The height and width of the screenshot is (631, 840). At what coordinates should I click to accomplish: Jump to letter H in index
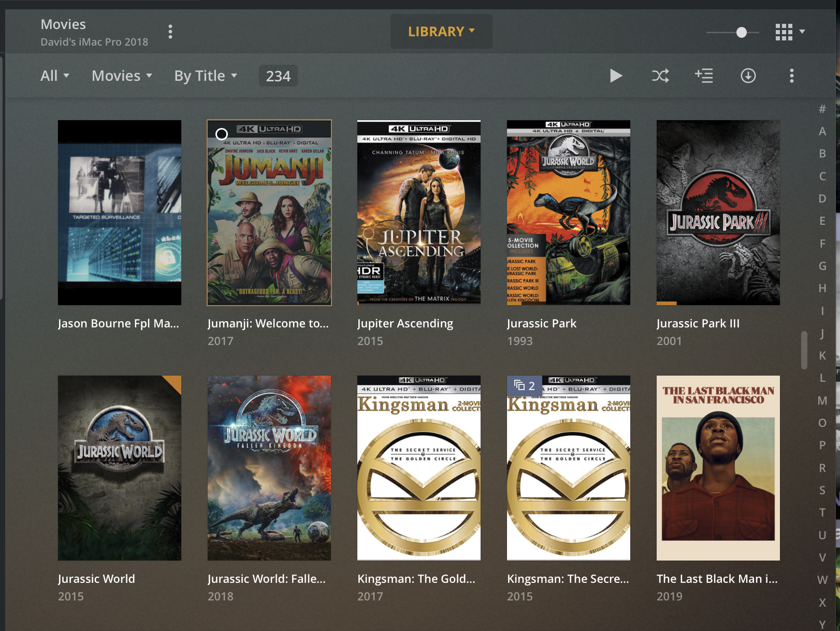822,288
